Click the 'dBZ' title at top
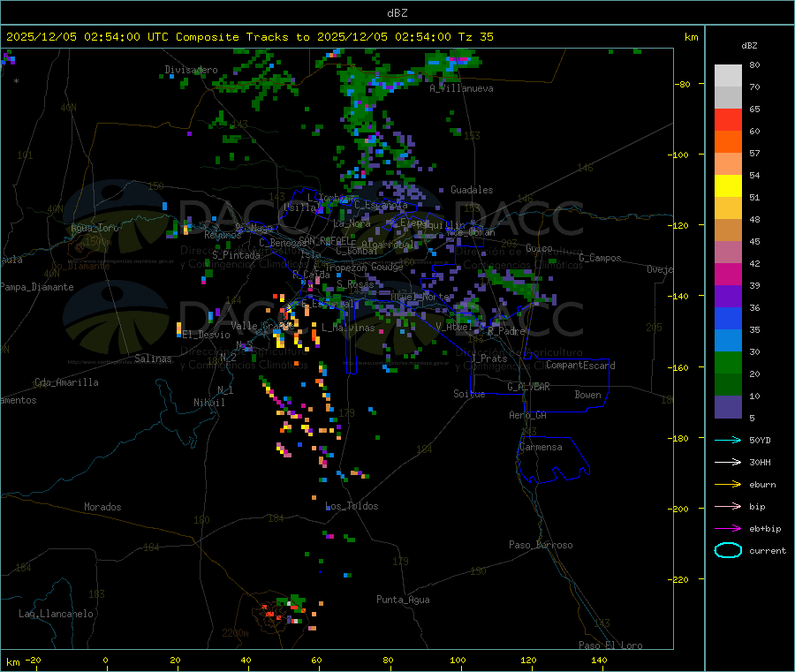Viewport: 795px width, 672px height. pos(397,13)
